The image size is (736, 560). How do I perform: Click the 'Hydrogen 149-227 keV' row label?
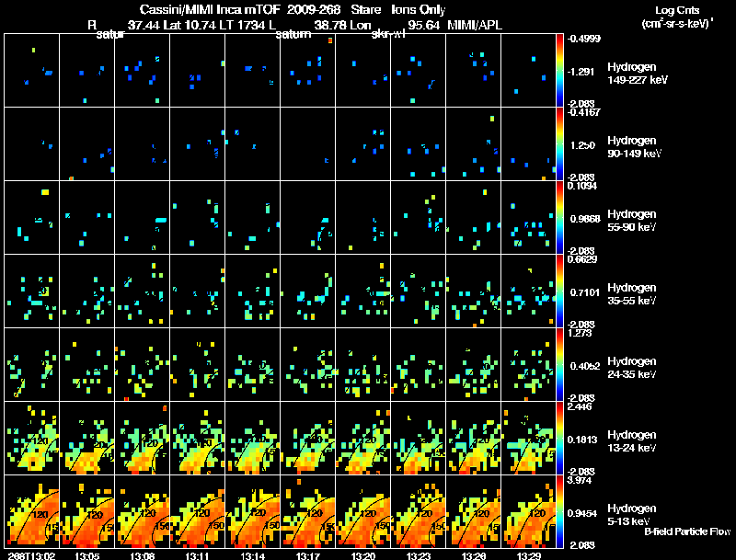coord(638,74)
